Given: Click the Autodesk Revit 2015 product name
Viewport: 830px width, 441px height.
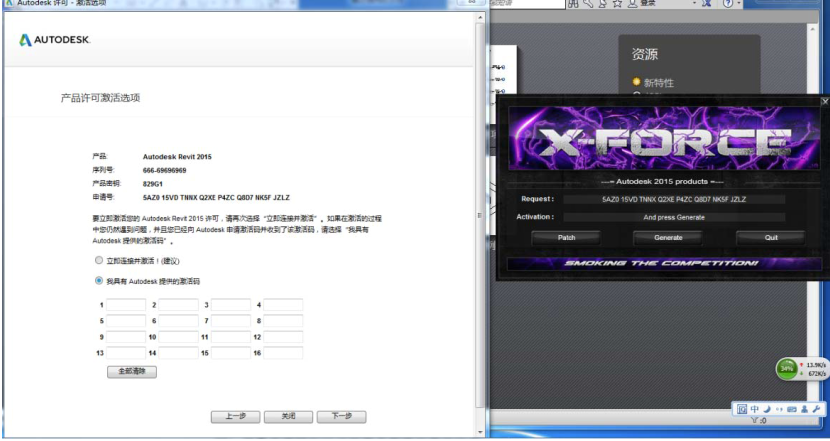Looking at the screenshot, I should pyautogui.click(x=177, y=157).
